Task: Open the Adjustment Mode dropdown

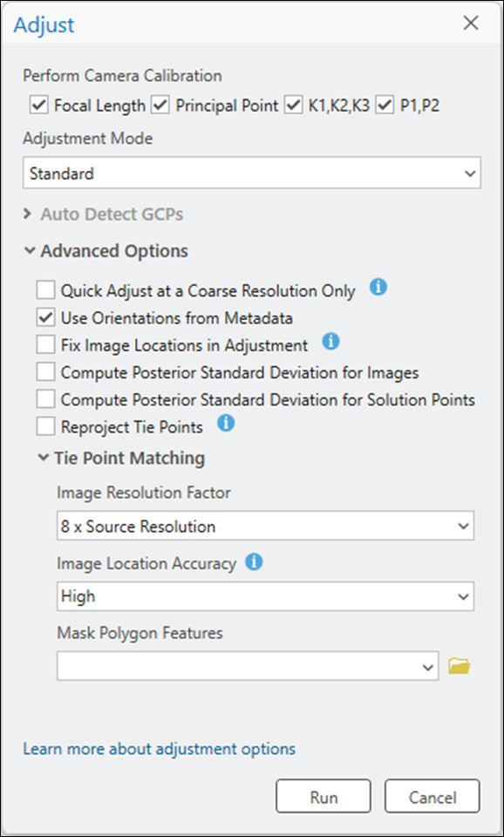Action: coord(252,173)
